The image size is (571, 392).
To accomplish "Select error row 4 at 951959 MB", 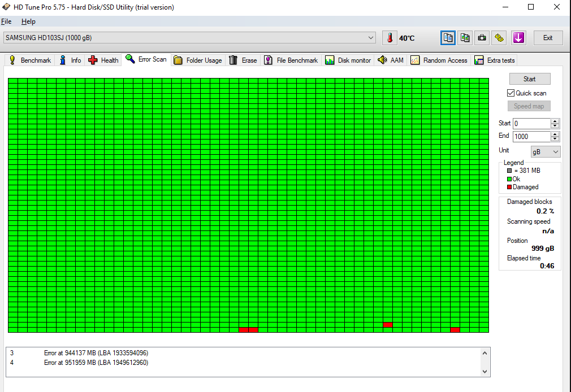I will pos(244,363).
